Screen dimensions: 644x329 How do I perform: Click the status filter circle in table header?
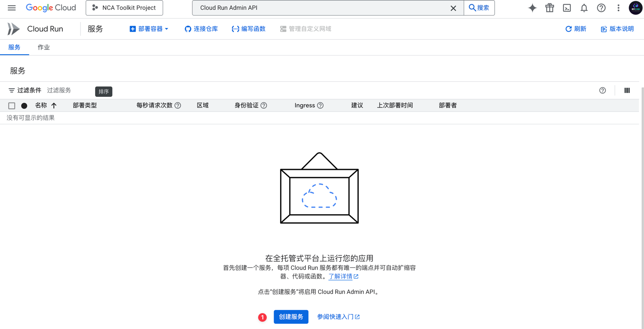[x=24, y=105]
